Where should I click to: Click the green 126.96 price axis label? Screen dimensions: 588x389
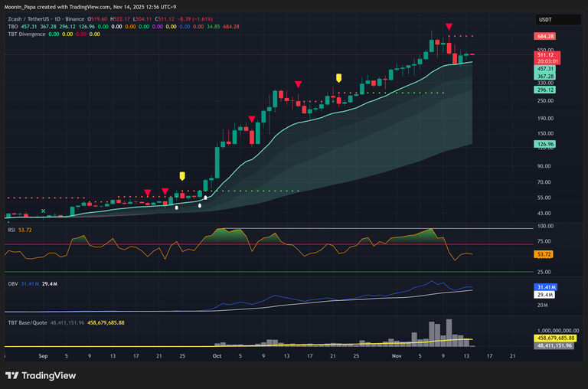(x=546, y=143)
